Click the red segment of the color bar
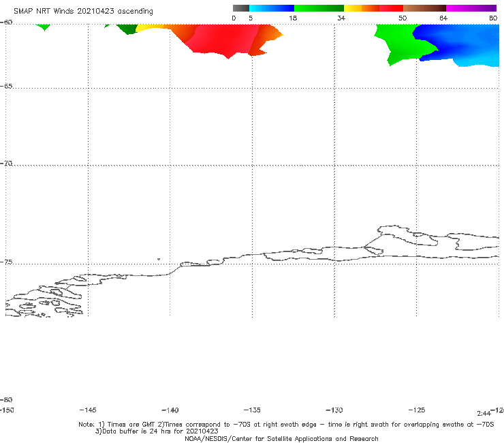 click(391, 8)
